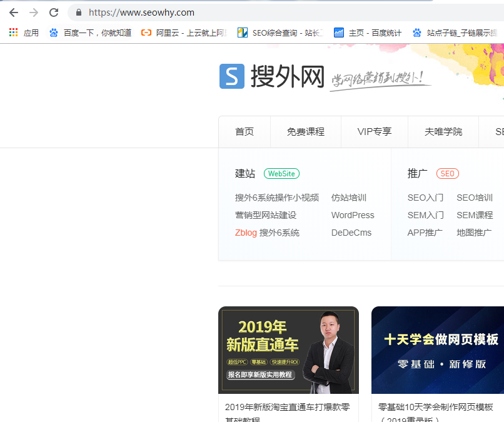Viewport: 504px width, 422px height.
Task: Open the SEM入门 link
Action: [x=426, y=215]
